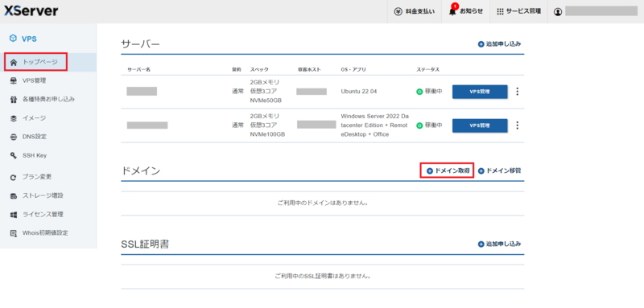Open DNS設定 in the sidebar

[48, 137]
